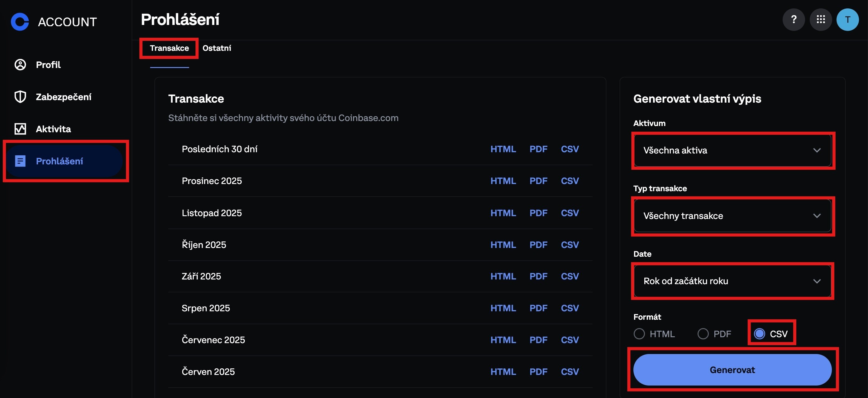Open HTML statement for Září 2025
The image size is (868, 398).
[x=503, y=276]
